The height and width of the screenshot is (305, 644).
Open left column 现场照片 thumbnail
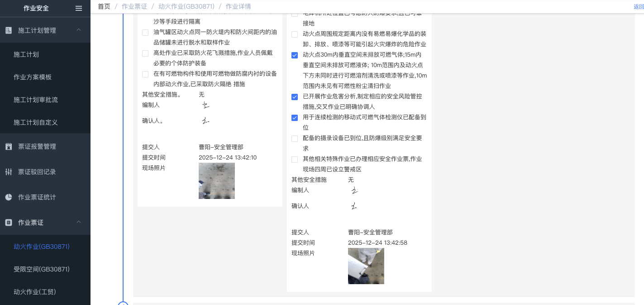pyautogui.click(x=217, y=181)
